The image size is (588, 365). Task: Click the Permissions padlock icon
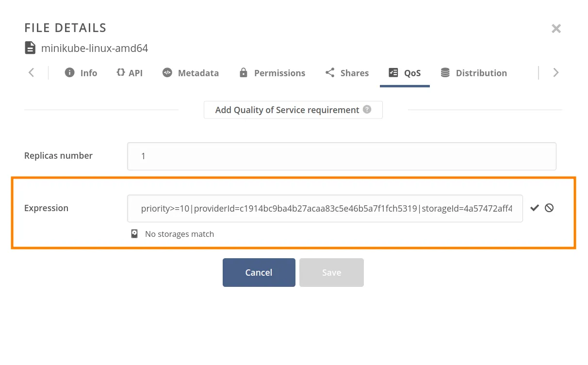pyautogui.click(x=243, y=72)
